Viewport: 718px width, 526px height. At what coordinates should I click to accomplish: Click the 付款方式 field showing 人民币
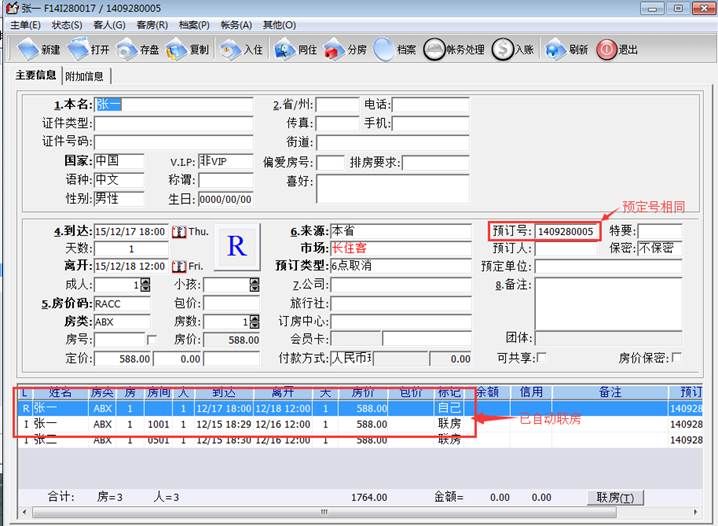tap(352, 358)
